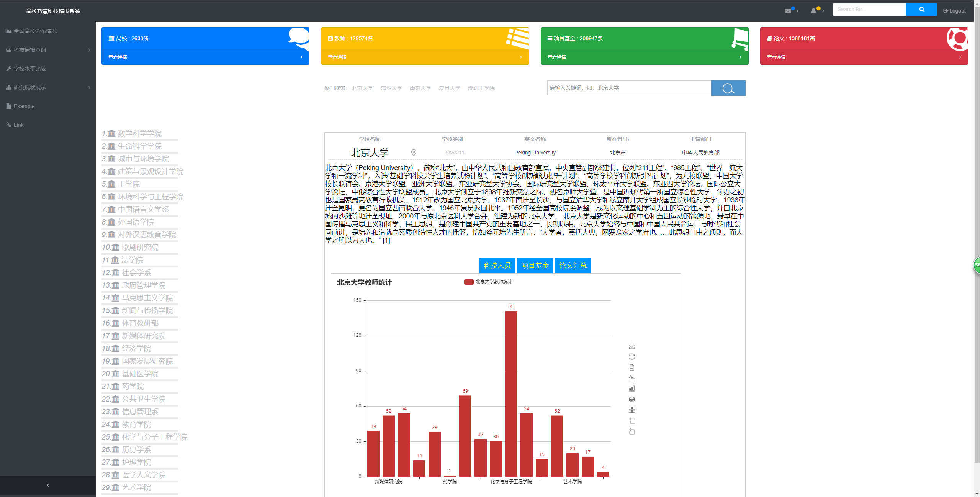Image resolution: width=980 pixels, height=497 pixels.
Task: Switch chart to line chart icon
Action: click(x=632, y=378)
